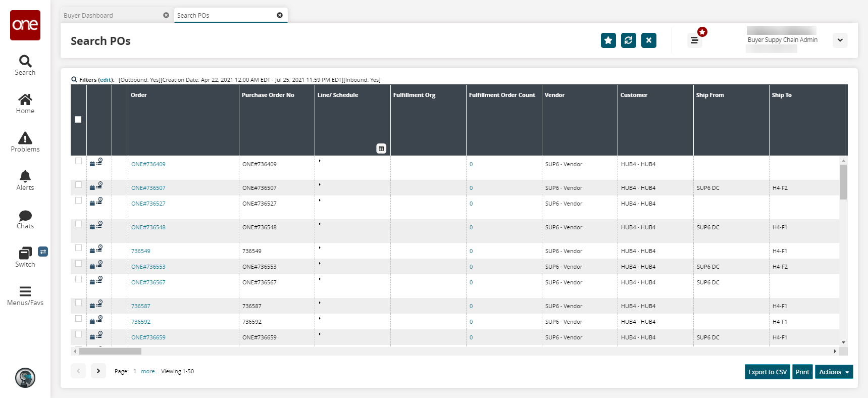Click the star favorite button in header

pos(608,40)
